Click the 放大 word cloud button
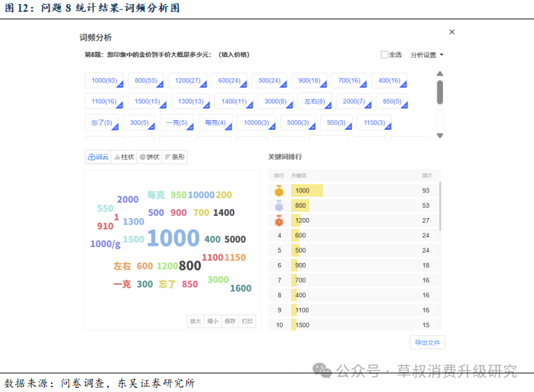 (195, 321)
